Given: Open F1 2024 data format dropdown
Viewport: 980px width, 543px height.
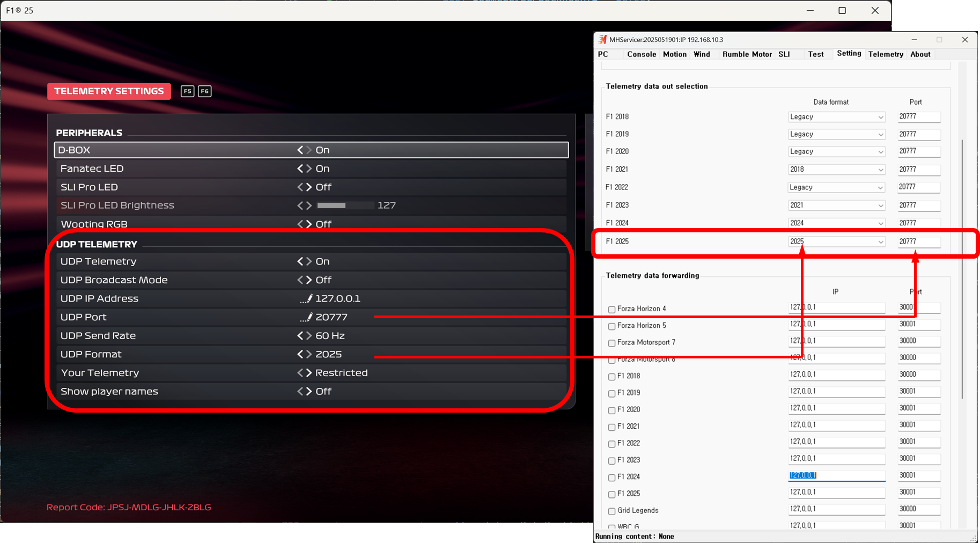Looking at the screenshot, I should [x=836, y=223].
